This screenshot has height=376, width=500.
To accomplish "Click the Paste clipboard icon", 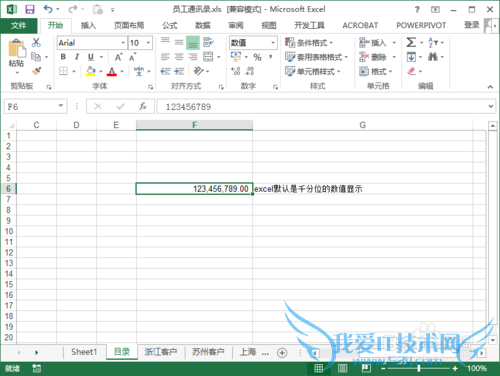I will click(17, 48).
